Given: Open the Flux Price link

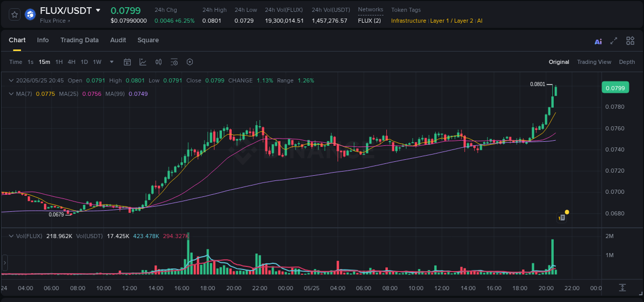Looking at the screenshot, I should coord(55,21).
